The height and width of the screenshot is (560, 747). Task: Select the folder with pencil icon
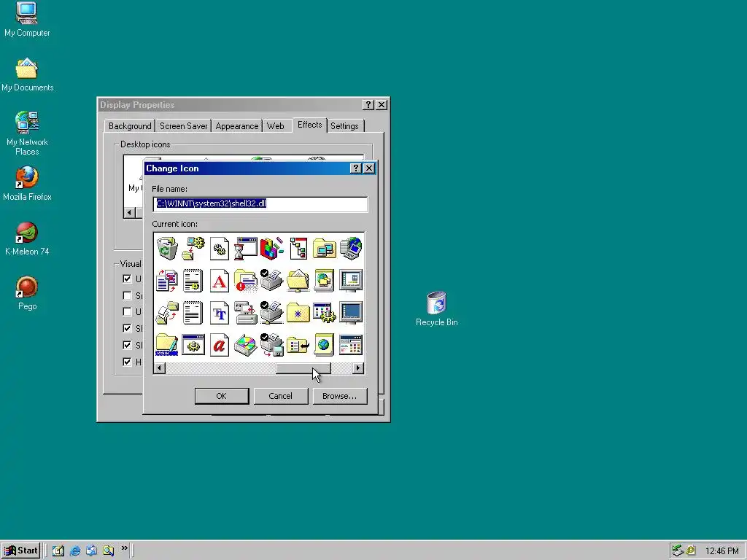pos(167,345)
